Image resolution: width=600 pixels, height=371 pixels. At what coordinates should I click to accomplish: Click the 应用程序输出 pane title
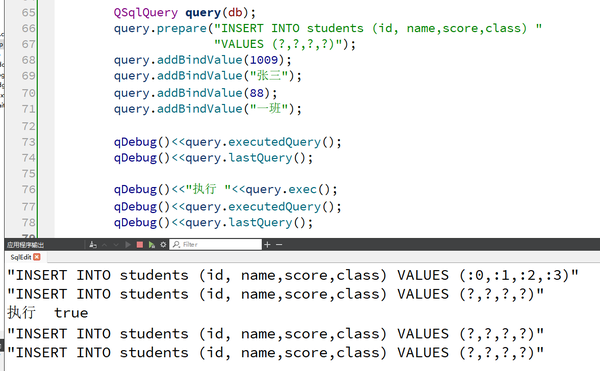(x=25, y=245)
